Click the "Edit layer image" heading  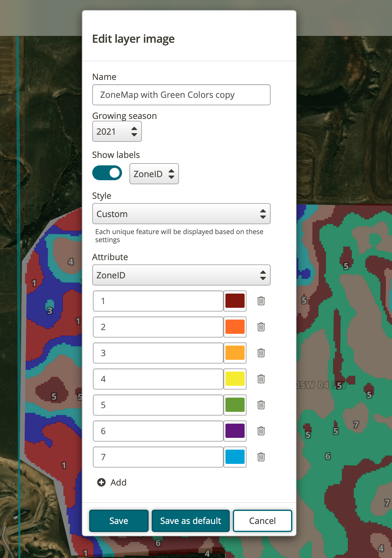coord(133,39)
